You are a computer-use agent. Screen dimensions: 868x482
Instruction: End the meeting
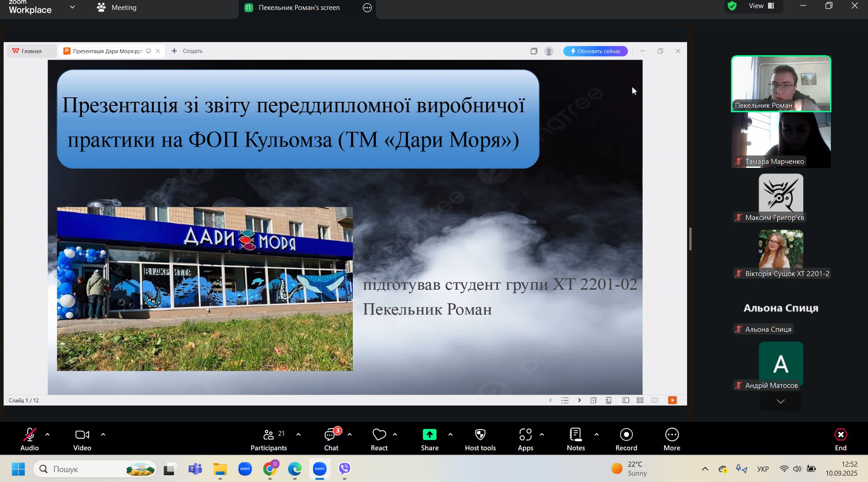coord(841,439)
